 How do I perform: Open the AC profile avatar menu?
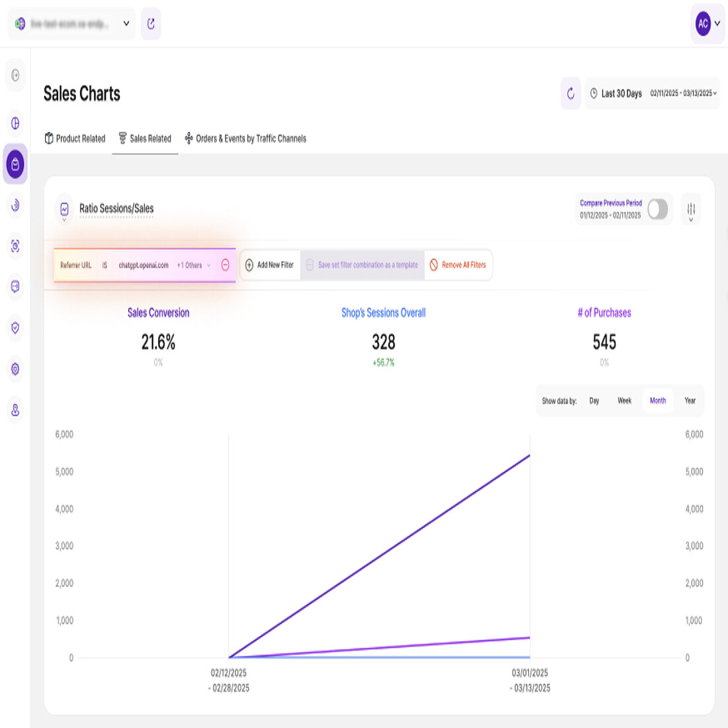[x=705, y=23]
